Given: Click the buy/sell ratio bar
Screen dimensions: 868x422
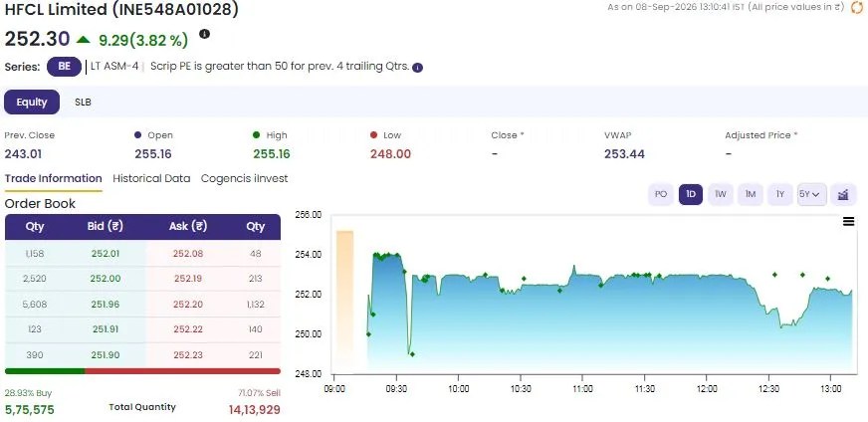Looking at the screenshot, I should pyautogui.click(x=142, y=371).
